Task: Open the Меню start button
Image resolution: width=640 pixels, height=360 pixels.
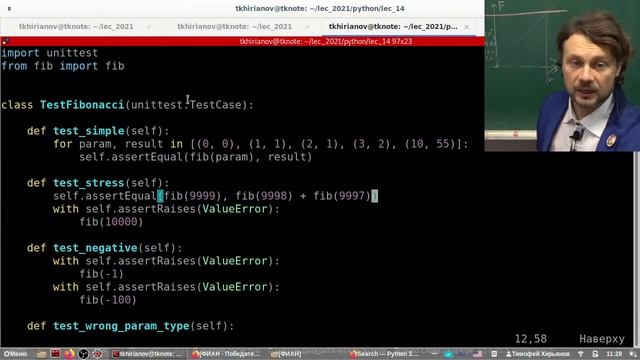Action: (x=16, y=354)
